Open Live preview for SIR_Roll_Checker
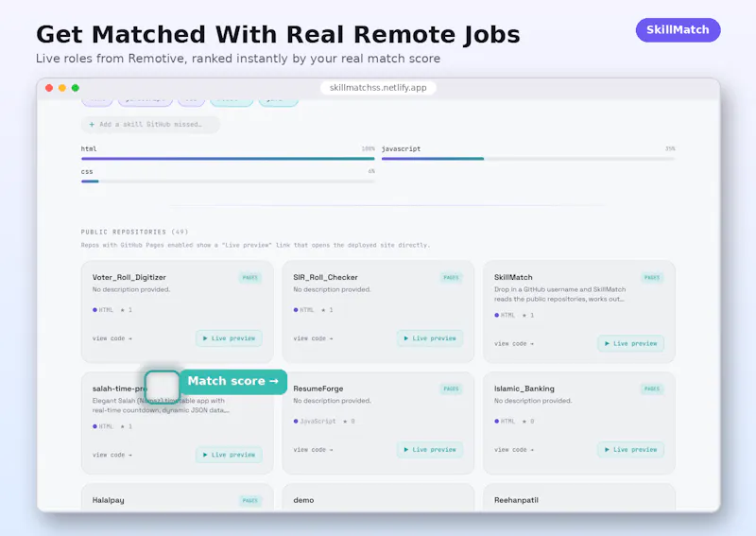 click(x=430, y=338)
